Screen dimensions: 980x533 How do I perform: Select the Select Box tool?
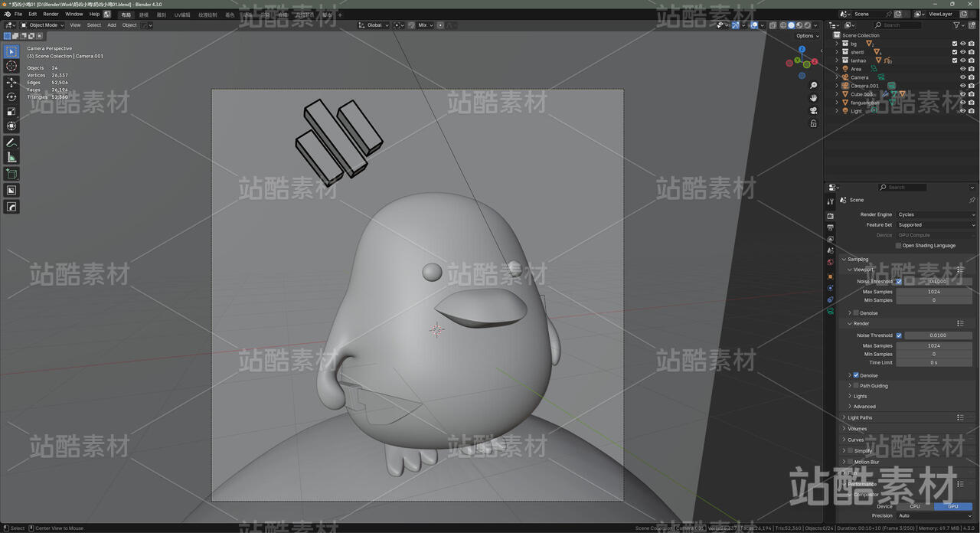[11, 52]
